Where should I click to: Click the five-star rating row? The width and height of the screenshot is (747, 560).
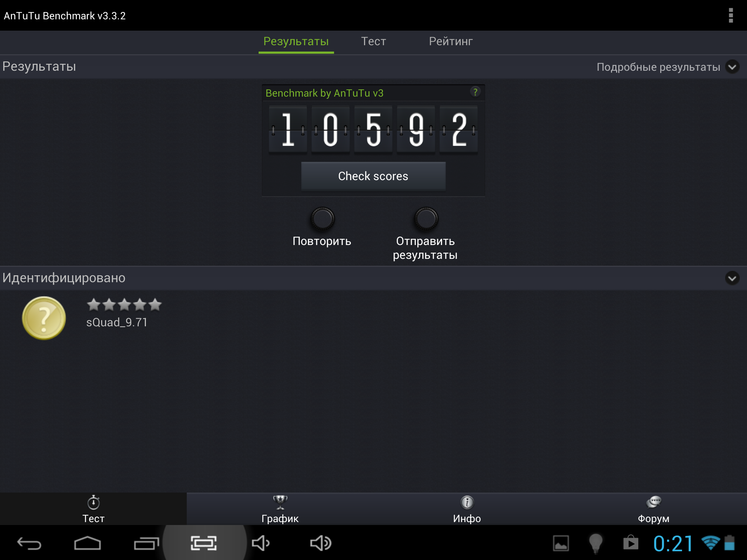124,304
